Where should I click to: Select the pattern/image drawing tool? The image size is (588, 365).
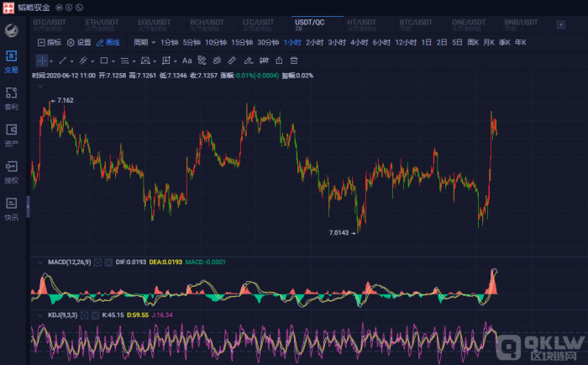click(x=145, y=61)
